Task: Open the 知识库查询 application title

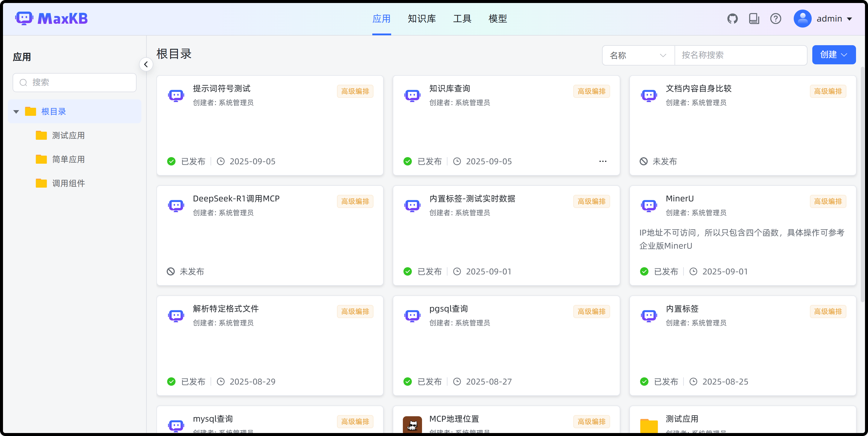Action: click(450, 89)
